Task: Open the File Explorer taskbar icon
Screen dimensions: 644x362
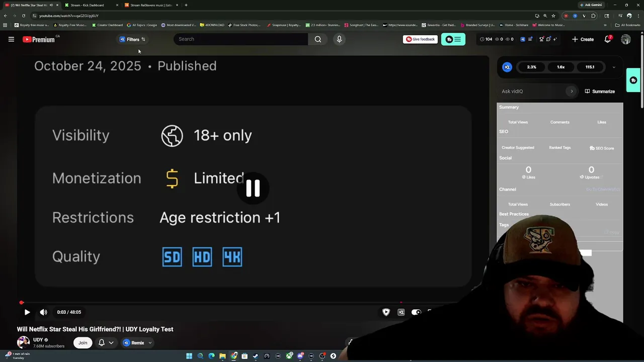Action: (222, 356)
